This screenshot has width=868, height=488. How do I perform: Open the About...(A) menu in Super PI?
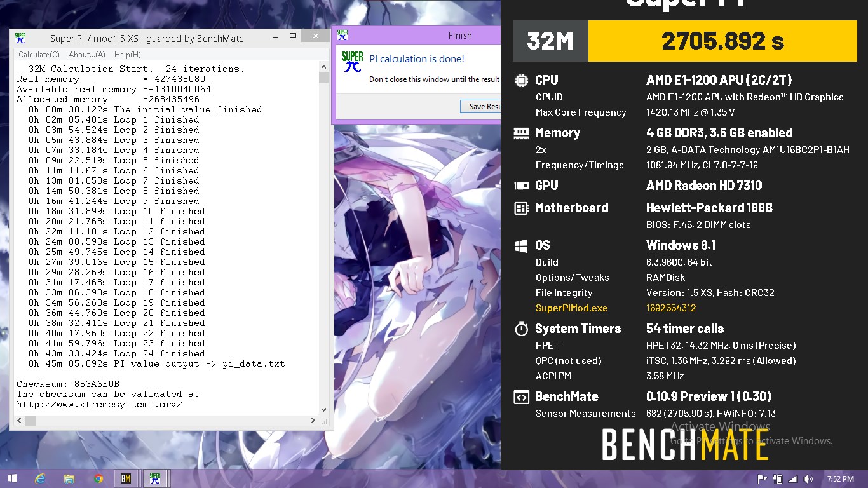click(x=87, y=55)
